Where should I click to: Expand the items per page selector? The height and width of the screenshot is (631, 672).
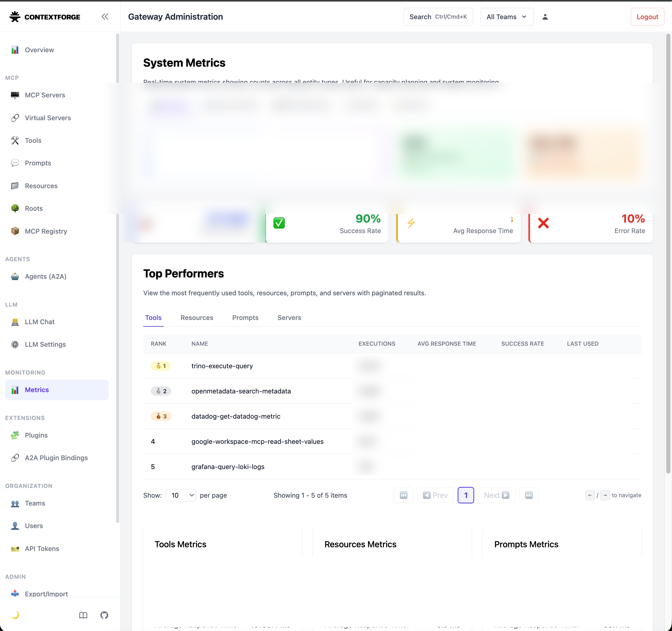181,495
